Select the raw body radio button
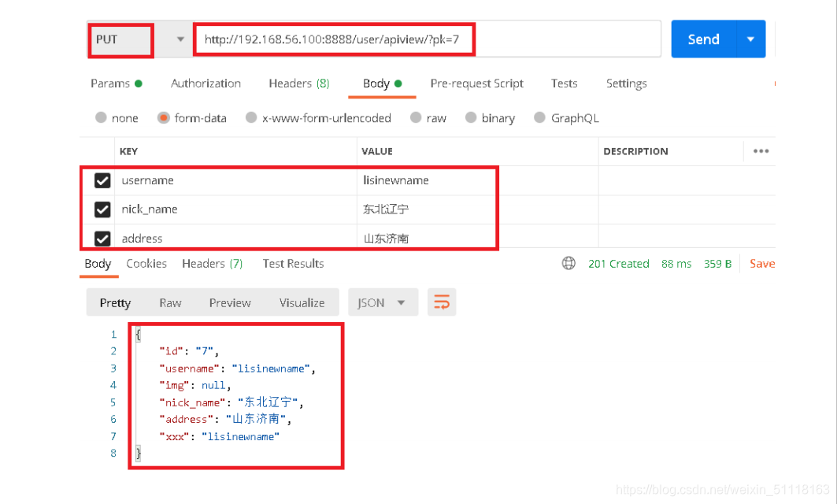Viewport: 837px width, 504px height. click(416, 117)
